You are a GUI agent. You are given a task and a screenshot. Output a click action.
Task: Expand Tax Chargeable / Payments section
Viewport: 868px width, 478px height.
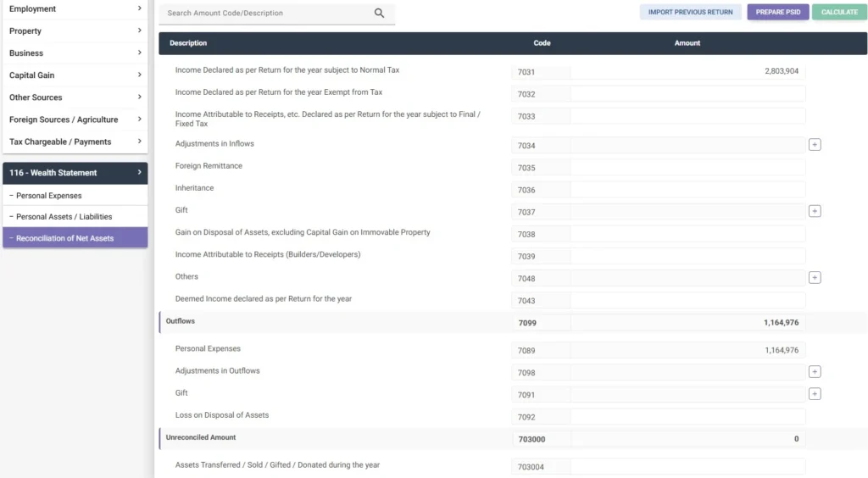coord(75,142)
